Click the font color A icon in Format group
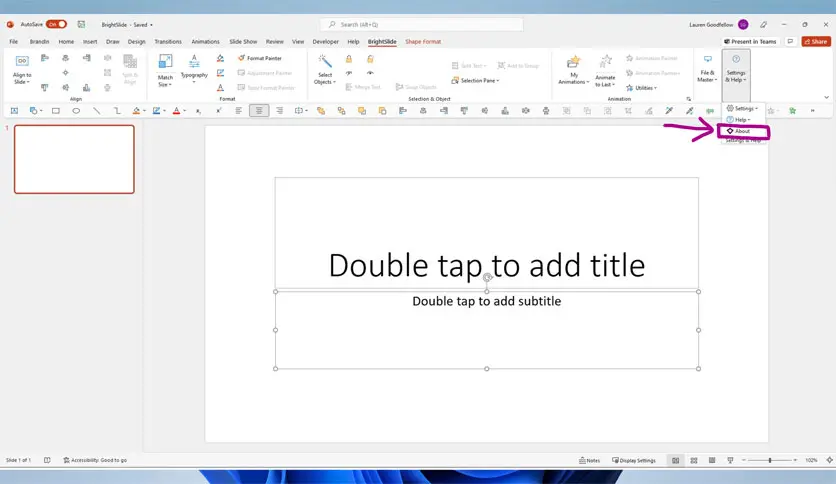The width and height of the screenshot is (836, 484). coord(220,87)
